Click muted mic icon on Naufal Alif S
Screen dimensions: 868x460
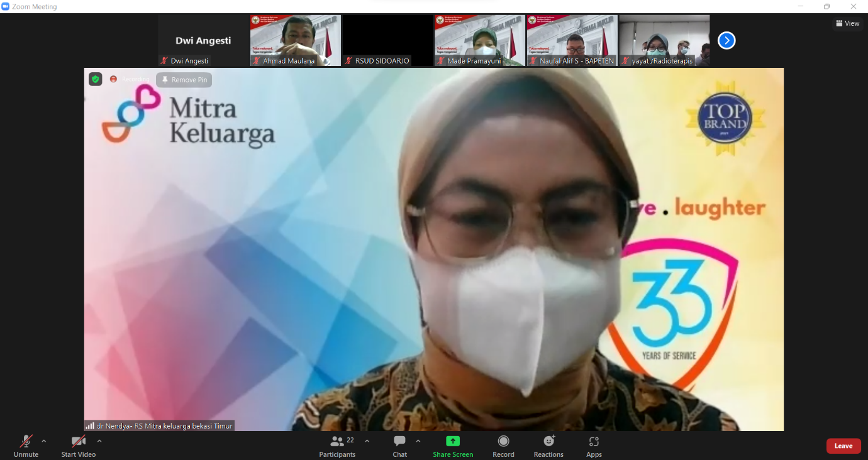pos(533,61)
